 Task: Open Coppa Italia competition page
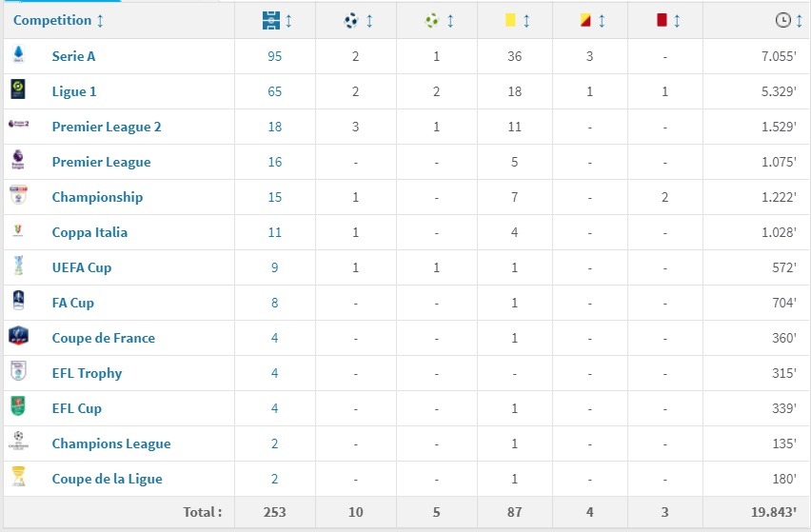[89, 232]
